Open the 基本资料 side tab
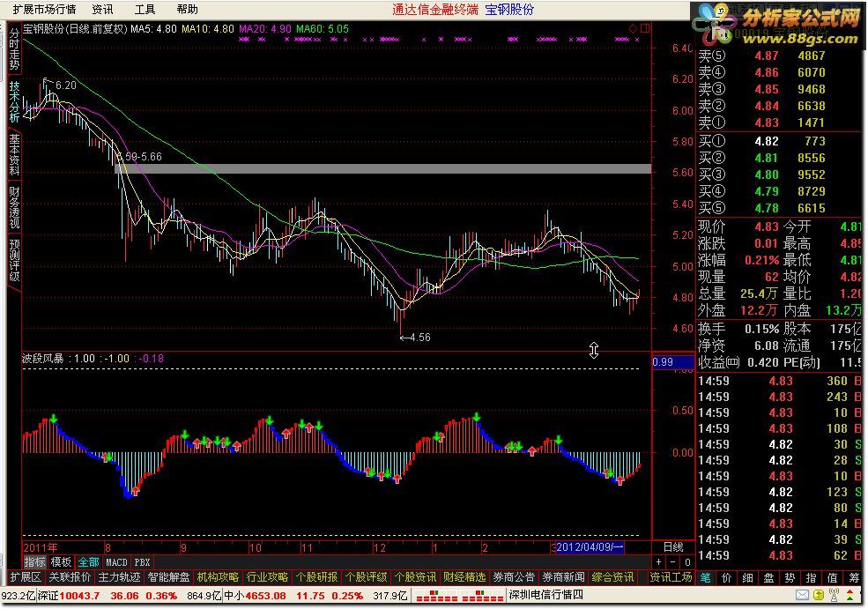The width and height of the screenshot is (868, 609). (14, 154)
